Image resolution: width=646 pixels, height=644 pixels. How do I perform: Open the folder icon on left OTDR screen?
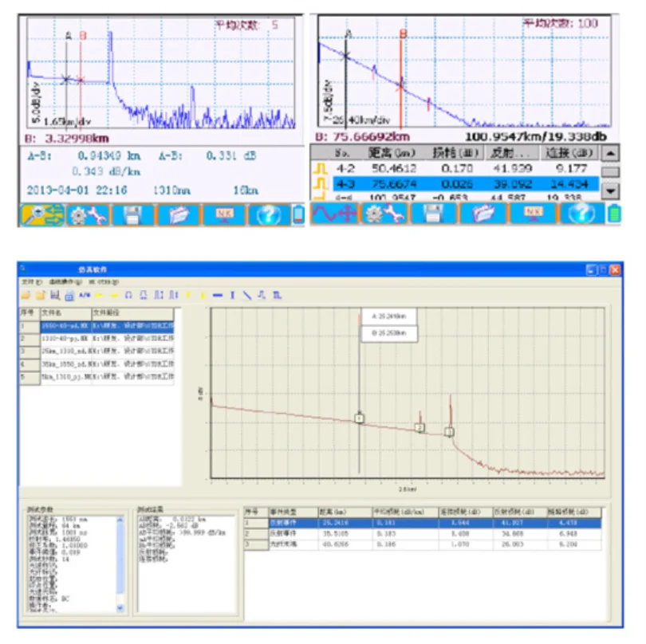[179, 215]
